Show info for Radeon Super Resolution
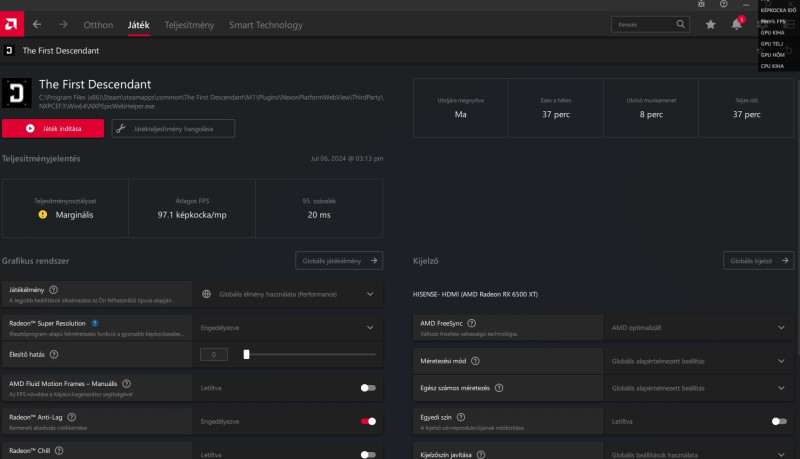This screenshot has height=459, width=800. click(95, 323)
